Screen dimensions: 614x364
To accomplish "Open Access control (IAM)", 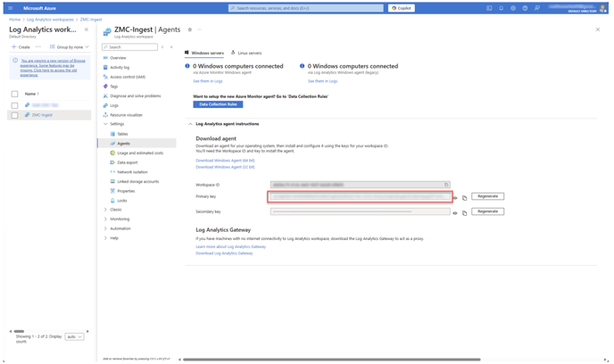I will pyautogui.click(x=128, y=77).
